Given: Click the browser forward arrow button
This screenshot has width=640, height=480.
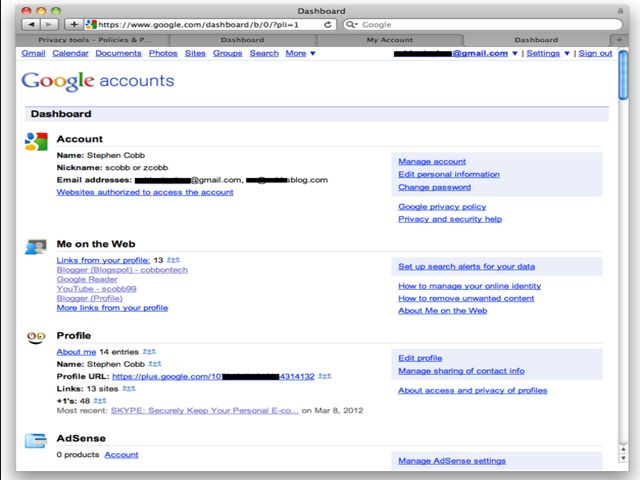Looking at the screenshot, I should [49, 23].
